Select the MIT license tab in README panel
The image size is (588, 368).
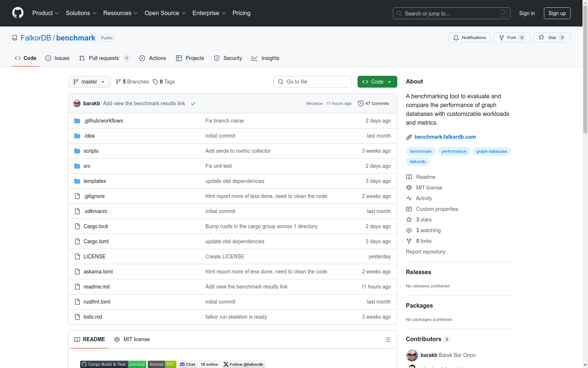pyautogui.click(x=132, y=339)
